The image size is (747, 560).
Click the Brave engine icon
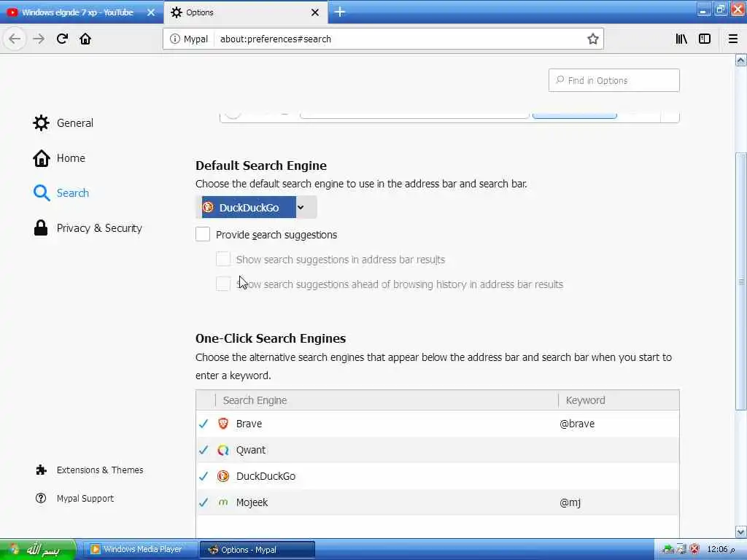tap(223, 424)
